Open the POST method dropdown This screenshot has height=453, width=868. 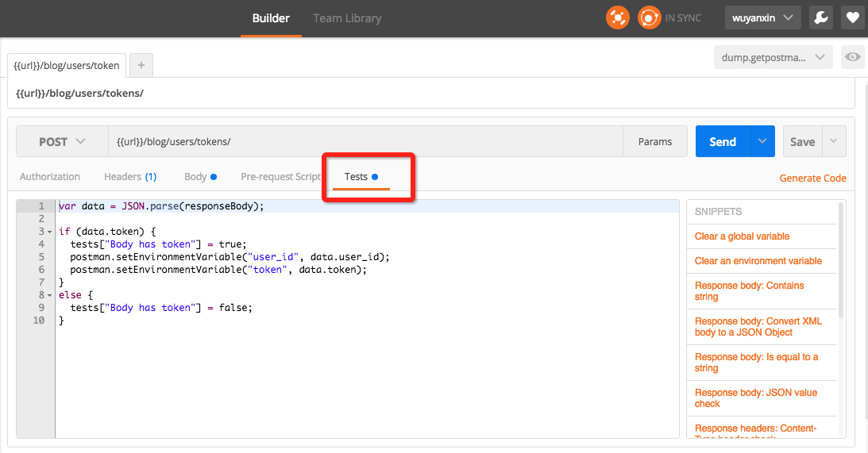(x=62, y=142)
